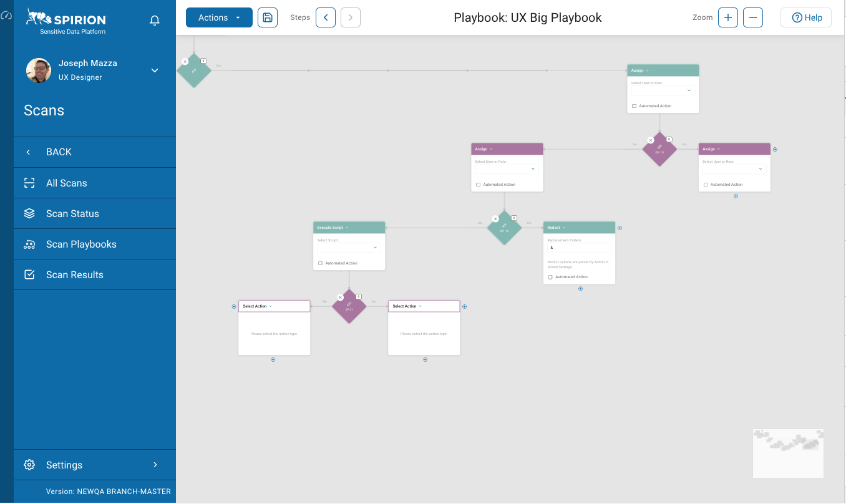This screenshot has width=846, height=504.
Task: Add step to the right of Redact
Action: (x=620, y=228)
